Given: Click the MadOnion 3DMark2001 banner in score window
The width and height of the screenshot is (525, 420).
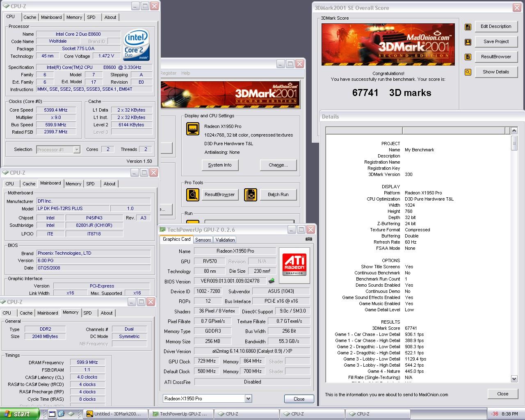Looking at the screenshot, I should [x=388, y=44].
